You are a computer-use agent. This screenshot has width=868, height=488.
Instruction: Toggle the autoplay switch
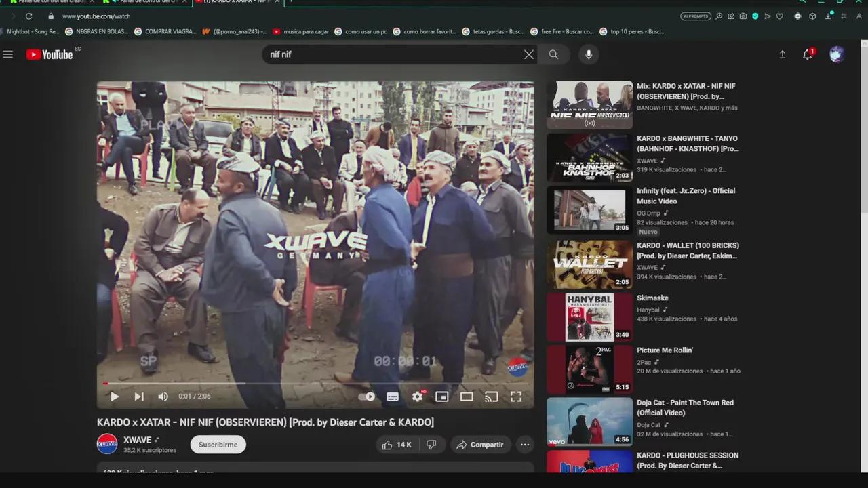[x=367, y=396]
